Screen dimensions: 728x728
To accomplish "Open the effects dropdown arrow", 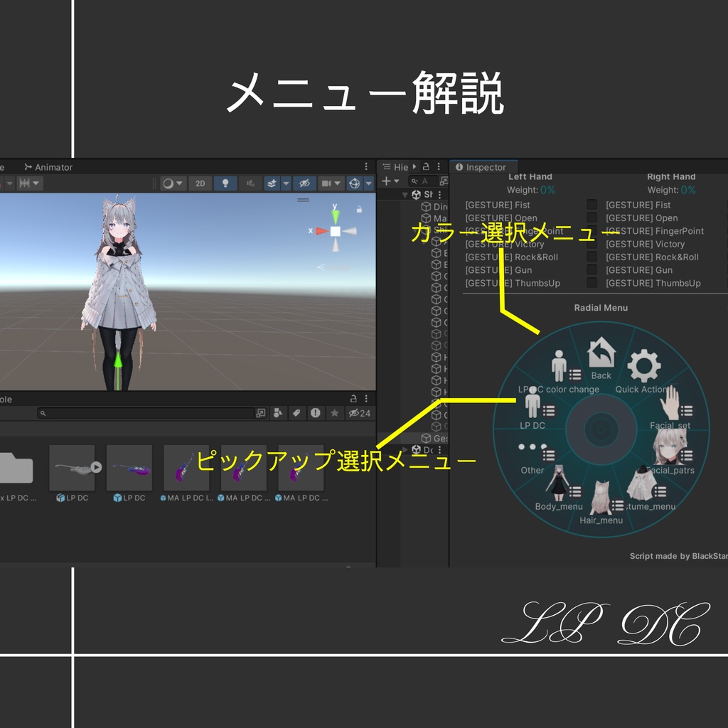I will pos(286,183).
